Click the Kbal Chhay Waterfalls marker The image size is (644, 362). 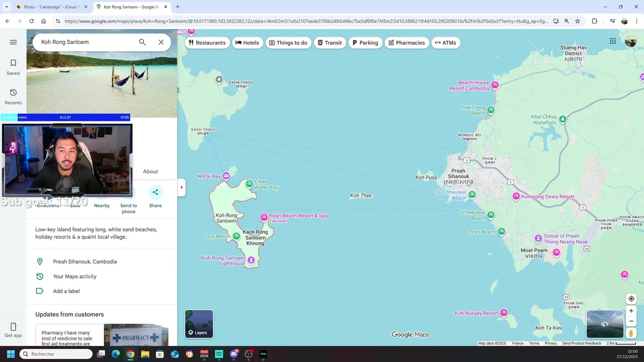point(563,119)
